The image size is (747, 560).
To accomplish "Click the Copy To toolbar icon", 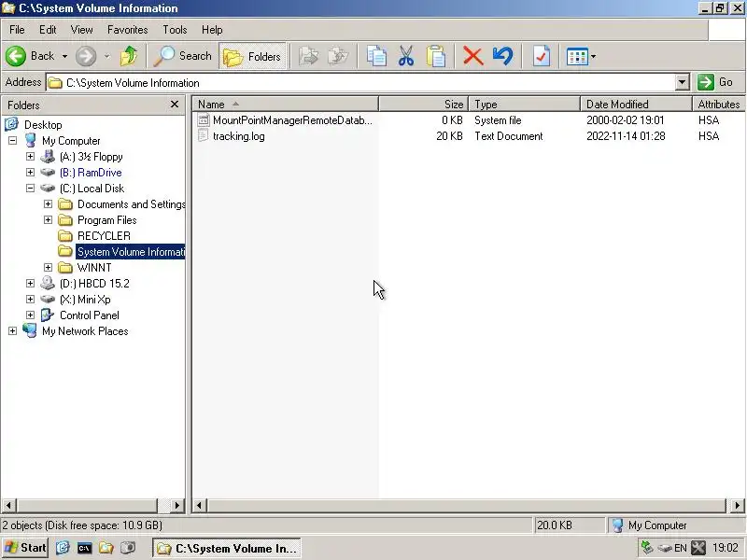I will (x=338, y=56).
